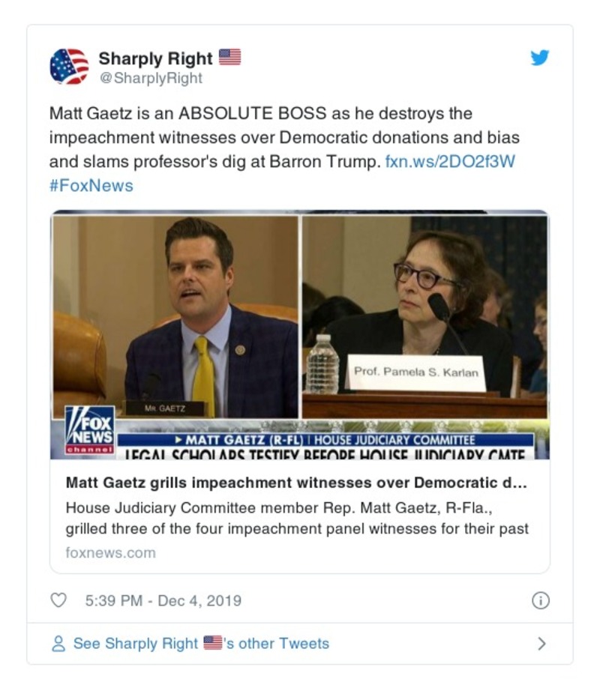Open See Sharply Right's other Tweets
Screen dimensions: 600x700
pos(201,643)
